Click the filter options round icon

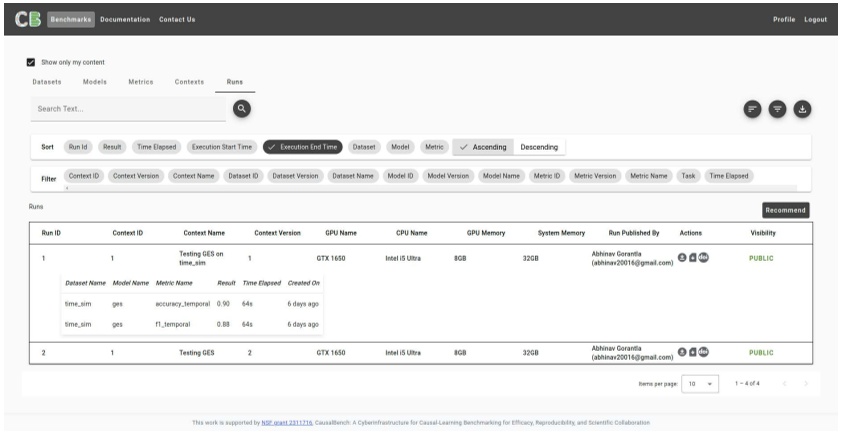click(x=777, y=110)
